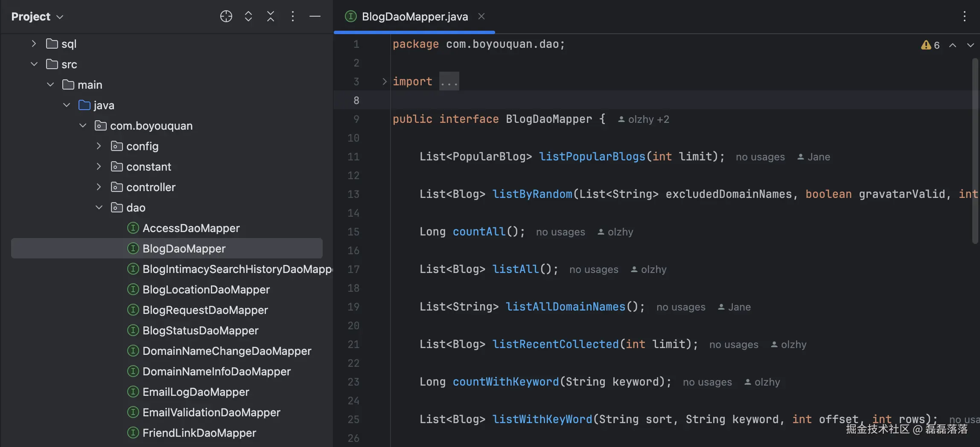Jump to previous highlighted error arrow

point(953,45)
